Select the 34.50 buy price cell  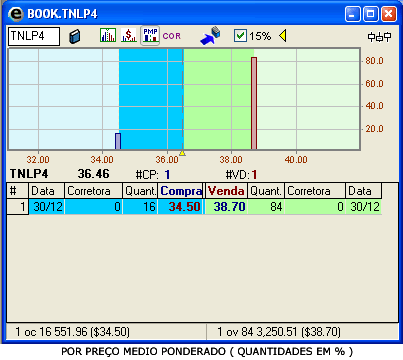(180, 207)
